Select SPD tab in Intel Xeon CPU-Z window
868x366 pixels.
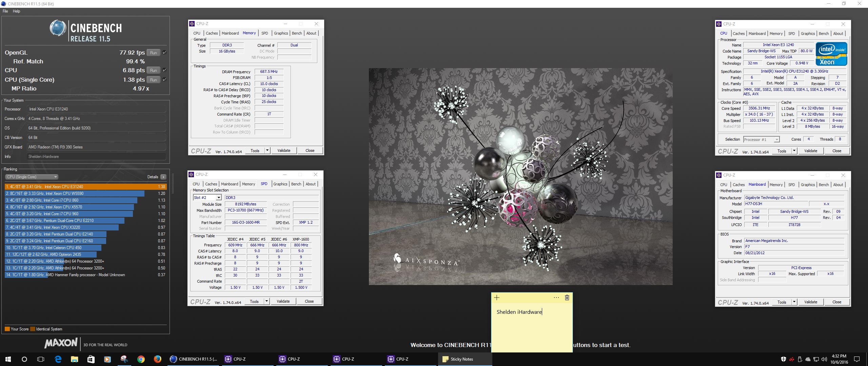pyautogui.click(x=791, y=34)
